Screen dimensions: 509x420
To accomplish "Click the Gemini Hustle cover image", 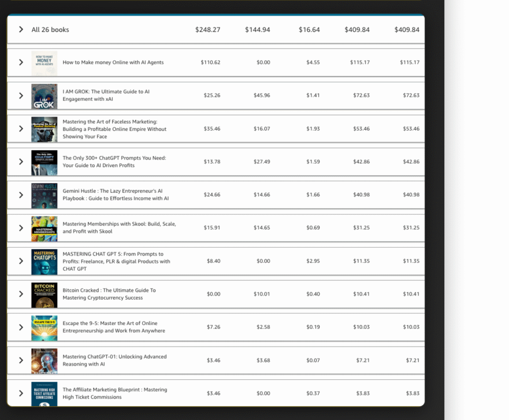I will coord(44,195).
